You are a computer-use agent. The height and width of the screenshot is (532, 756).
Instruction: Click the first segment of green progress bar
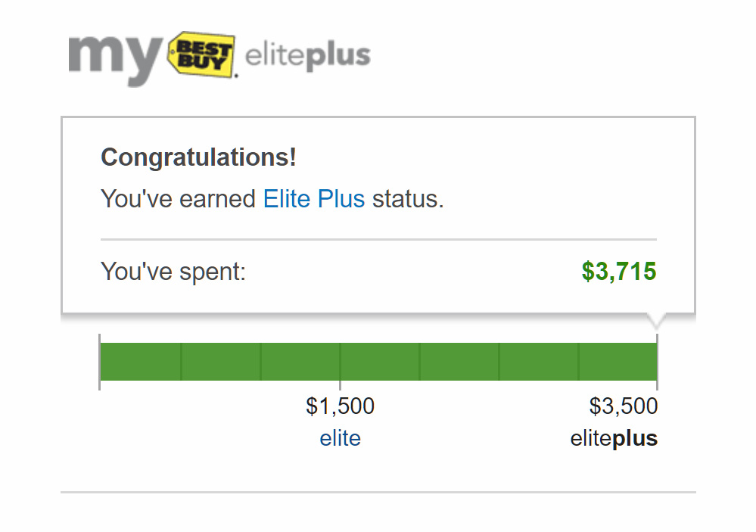pos(141,362)
